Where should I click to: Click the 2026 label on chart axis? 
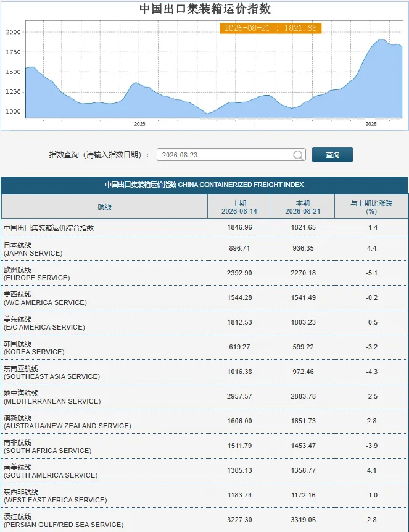tap(371, 124)
